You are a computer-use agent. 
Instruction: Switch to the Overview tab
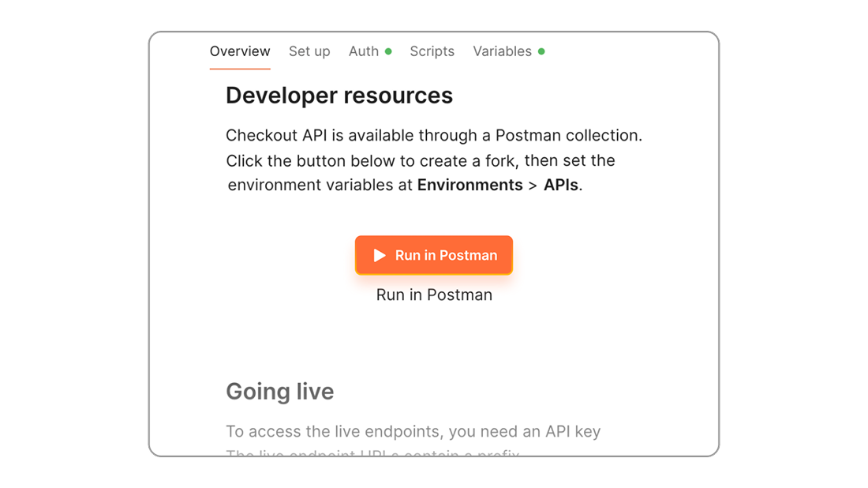pyautogui.click(x=240, y=51)
